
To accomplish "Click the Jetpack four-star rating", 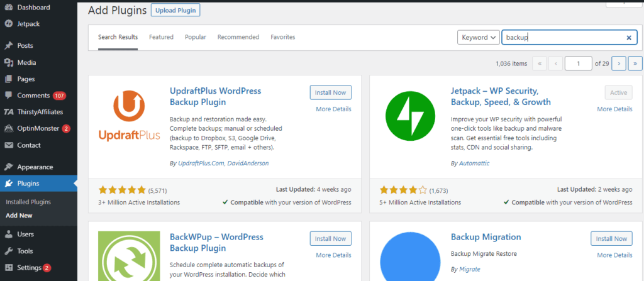I will tap(403, 190).
